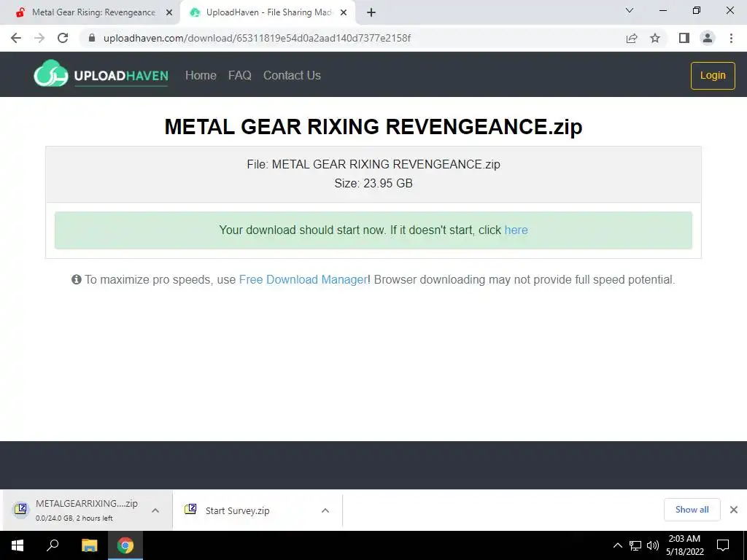Show hidden system tray icons
This screenshot has width=747, height=560.
[x=617, y=545]
